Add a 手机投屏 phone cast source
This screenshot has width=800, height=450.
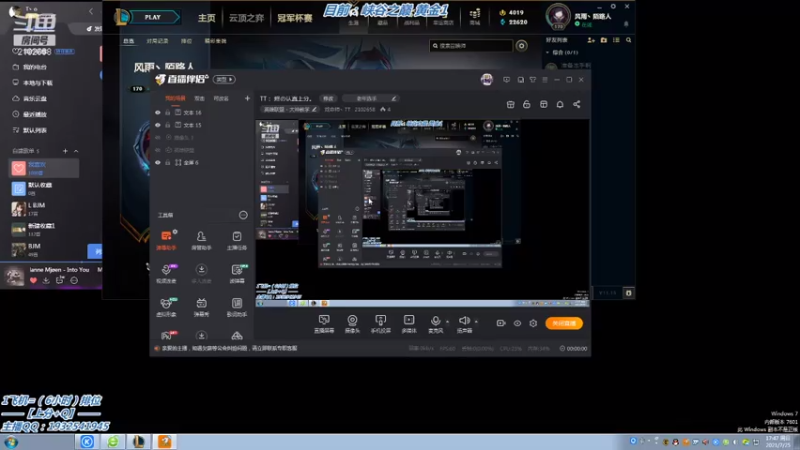(x=381, y=323)
